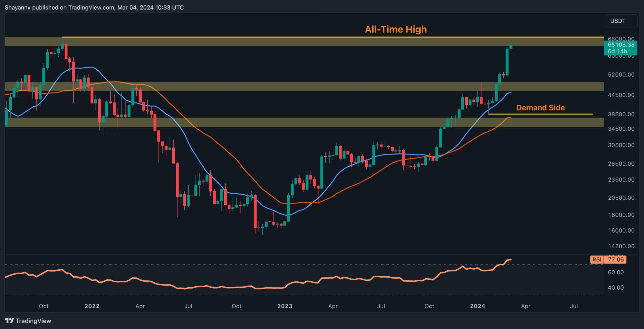Click the RSI 60.00 scale label
644x329 pixels.
pyautogui.click(x=616, y=272)
